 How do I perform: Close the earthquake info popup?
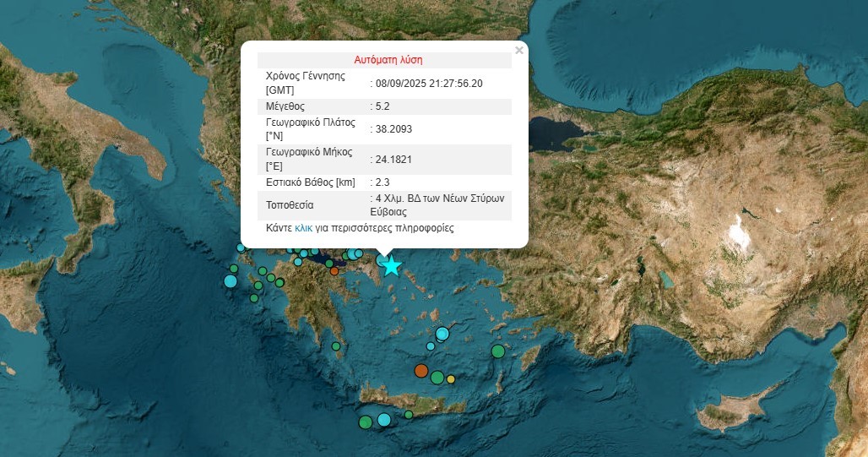tap(519, 51)
